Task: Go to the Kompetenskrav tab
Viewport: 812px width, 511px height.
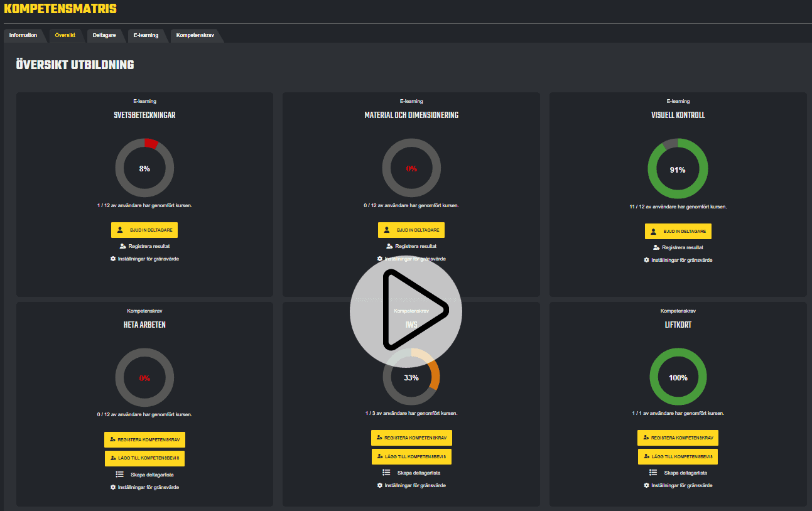Action: [x=195, y=35]
